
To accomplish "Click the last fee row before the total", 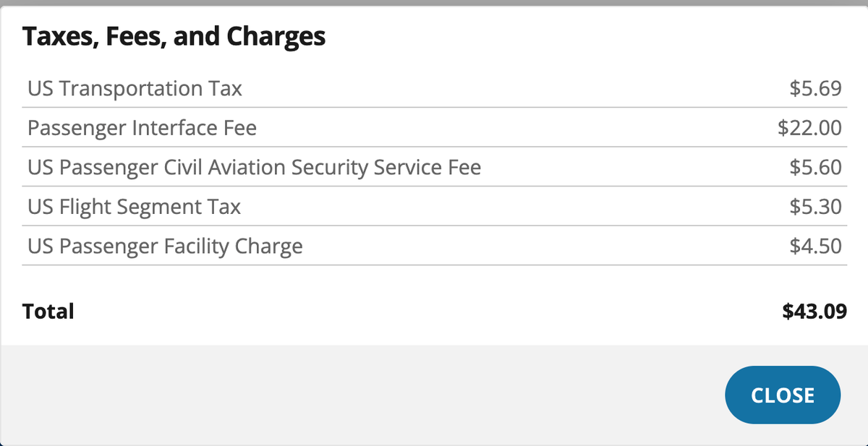I will click(434, 246).
